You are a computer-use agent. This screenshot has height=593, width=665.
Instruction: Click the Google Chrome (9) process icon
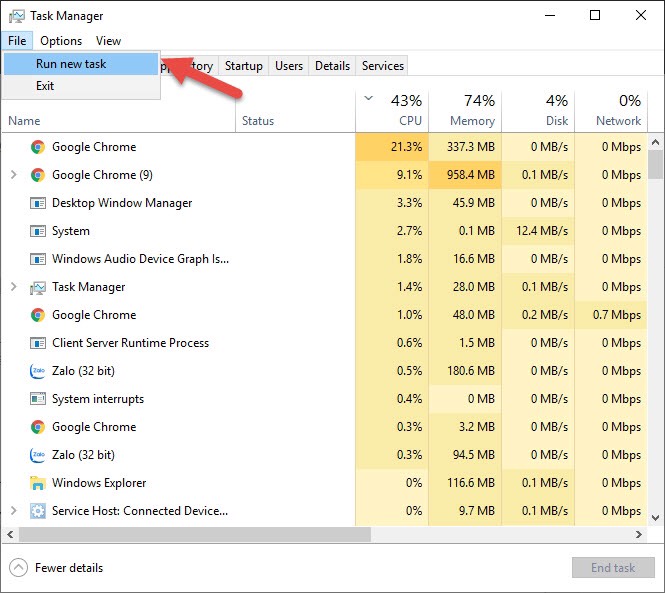click(38, 175)
